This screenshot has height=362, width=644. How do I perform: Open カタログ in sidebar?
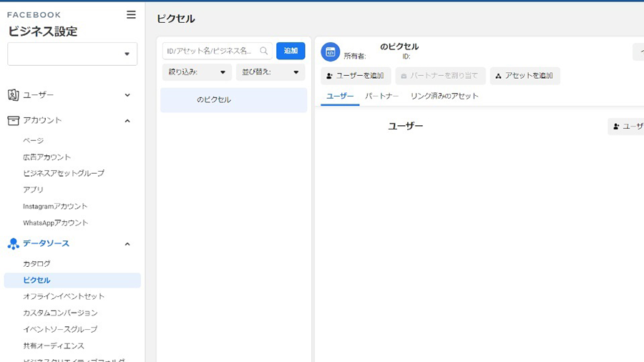tap(36, 263)
